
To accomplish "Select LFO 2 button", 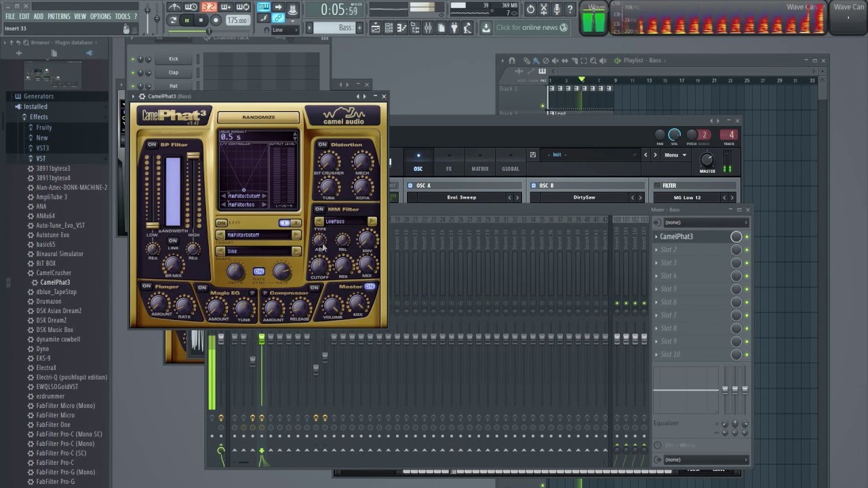I will 296,223.
